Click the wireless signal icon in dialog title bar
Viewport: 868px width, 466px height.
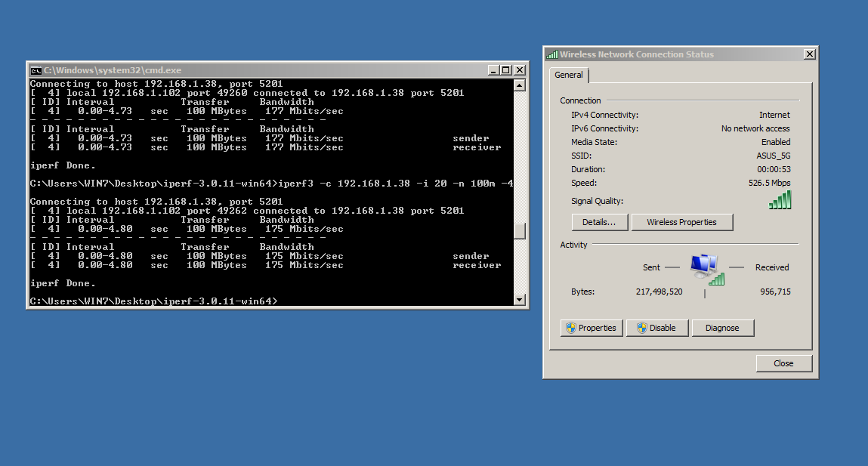552,54
